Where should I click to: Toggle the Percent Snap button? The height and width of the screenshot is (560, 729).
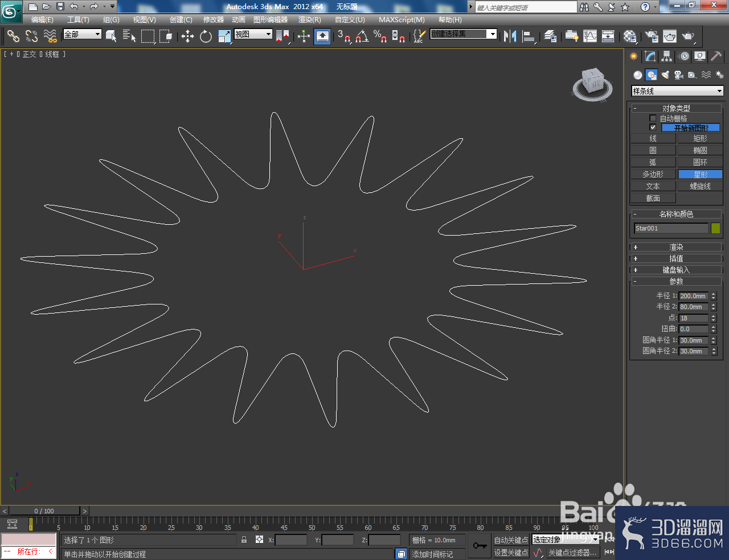pos(380,36)
